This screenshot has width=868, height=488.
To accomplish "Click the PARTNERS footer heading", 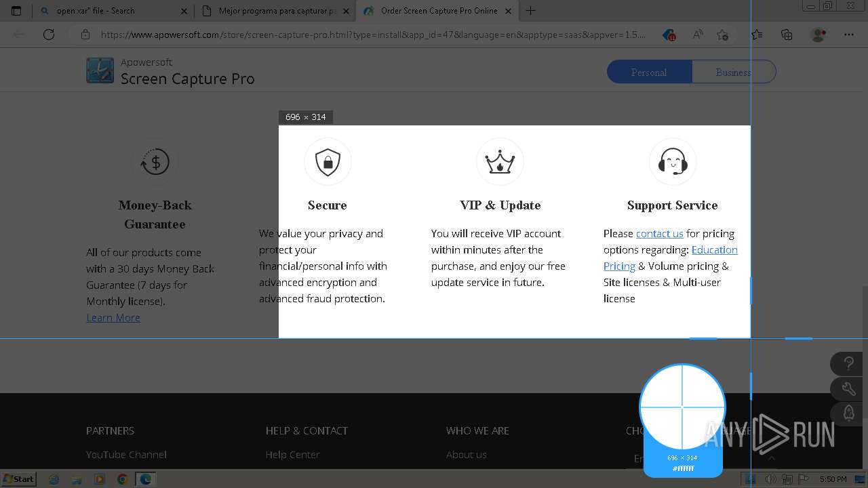I will 110,430.
